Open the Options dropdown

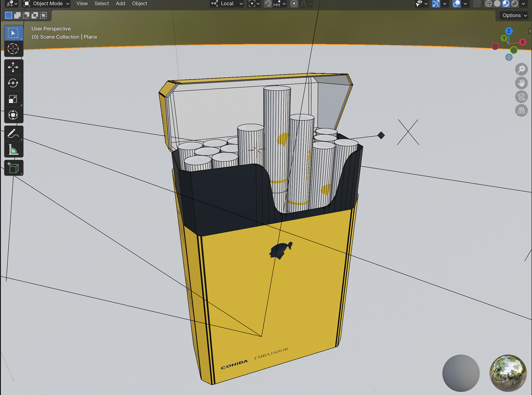pos(514,16)
